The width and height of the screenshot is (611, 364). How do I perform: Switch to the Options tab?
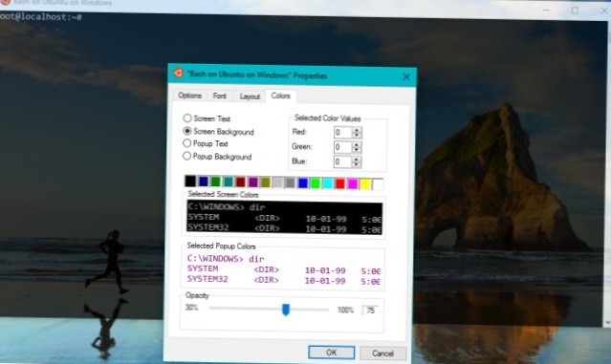[189, 96]
